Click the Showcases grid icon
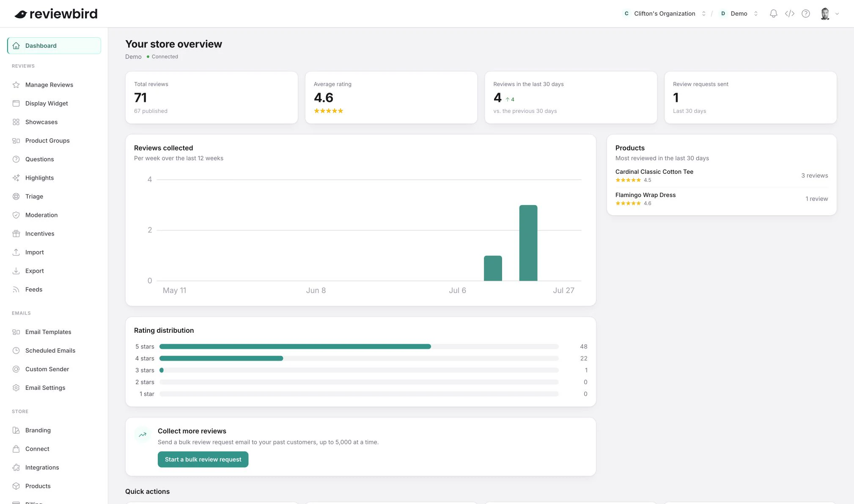 point(16,122)
